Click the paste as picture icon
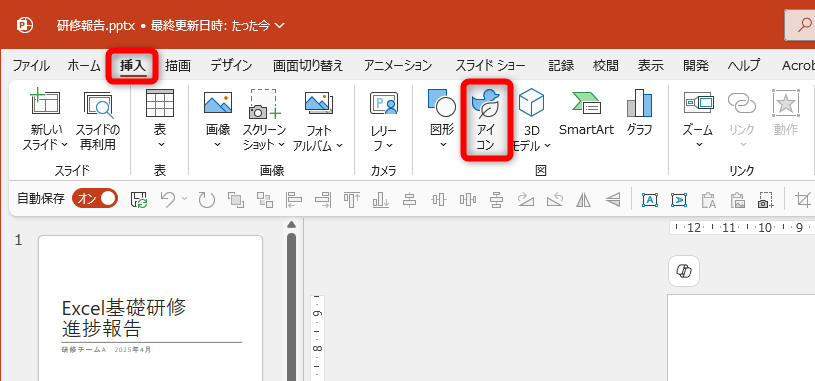The image size is (815, 381). [x=737, y=199]
